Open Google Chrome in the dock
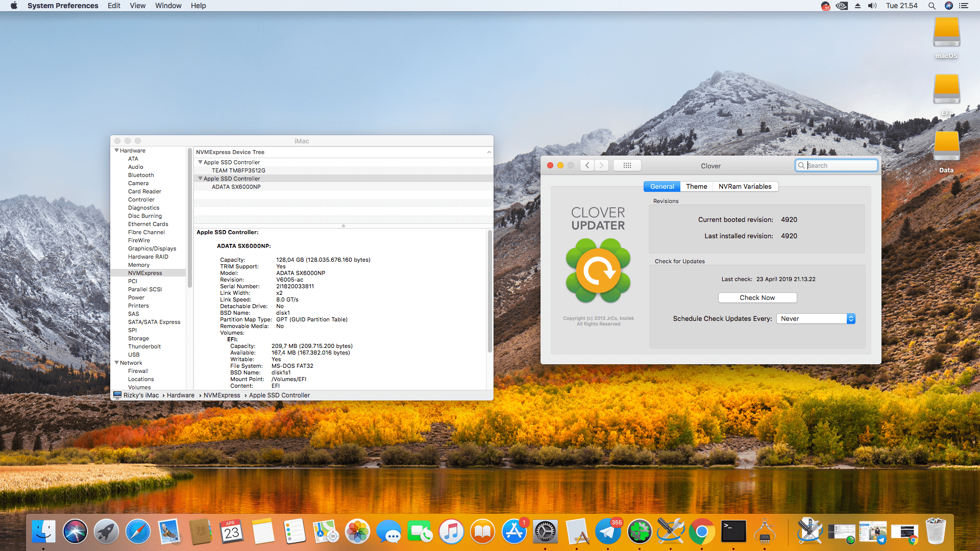 [x=702, y=532]
